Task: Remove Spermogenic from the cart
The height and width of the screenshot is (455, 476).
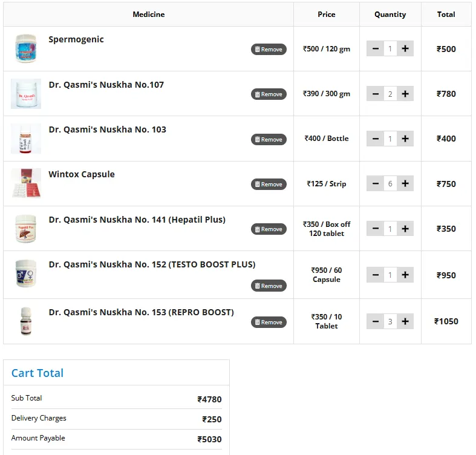Action: click(x=269, y=50)
